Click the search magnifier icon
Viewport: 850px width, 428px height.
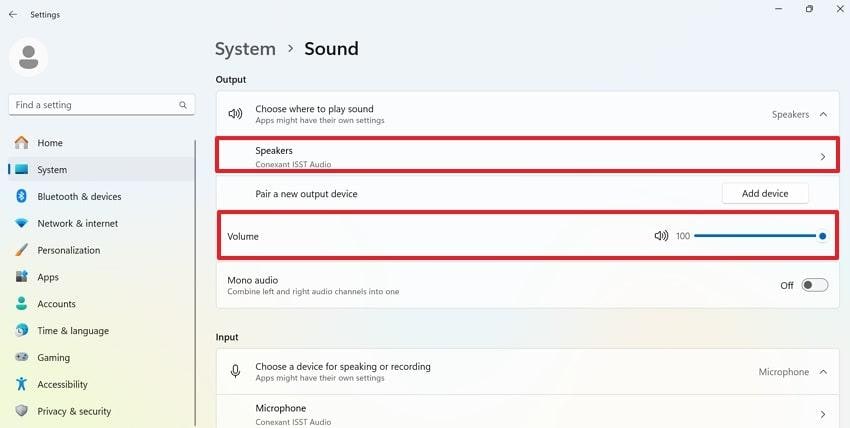[x=183, y=105]
